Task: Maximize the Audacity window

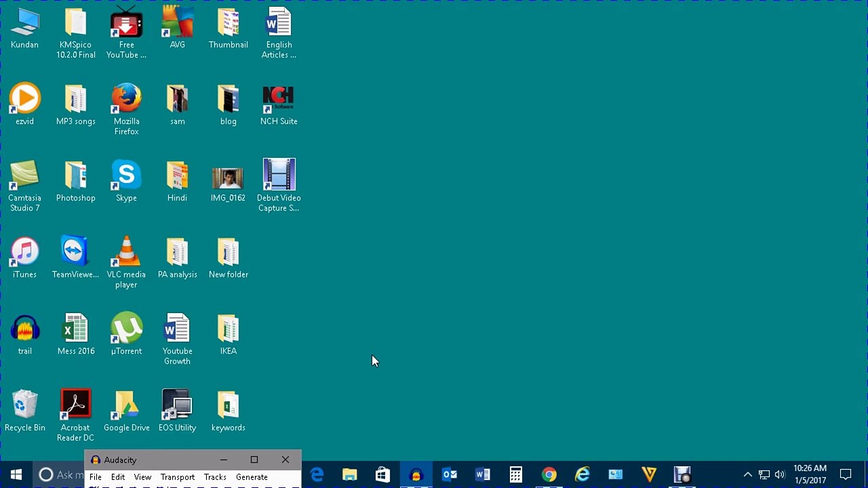Action: 254,460
